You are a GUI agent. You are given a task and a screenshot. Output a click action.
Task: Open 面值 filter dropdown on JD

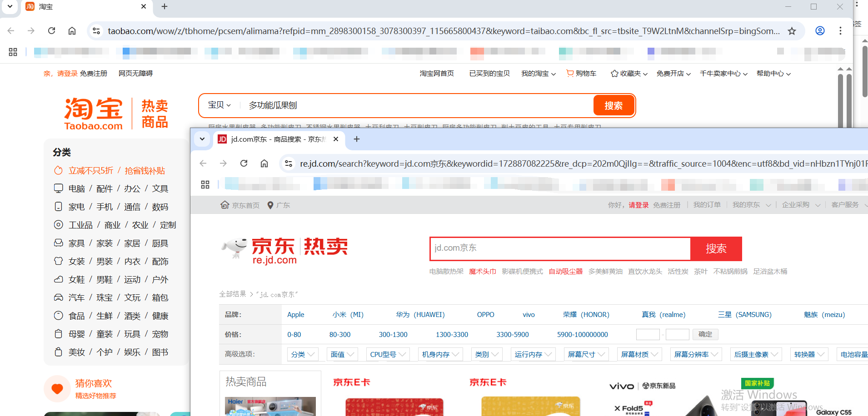[342, 354]
